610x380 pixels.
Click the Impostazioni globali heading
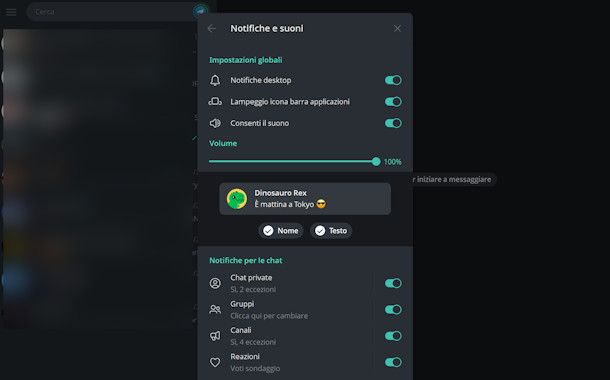[245, 60]
